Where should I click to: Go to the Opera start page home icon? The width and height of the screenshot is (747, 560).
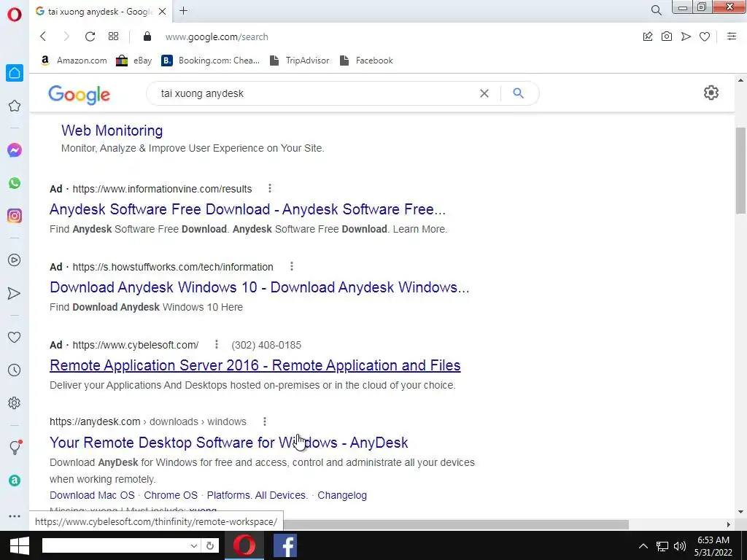tap(15, 73)
